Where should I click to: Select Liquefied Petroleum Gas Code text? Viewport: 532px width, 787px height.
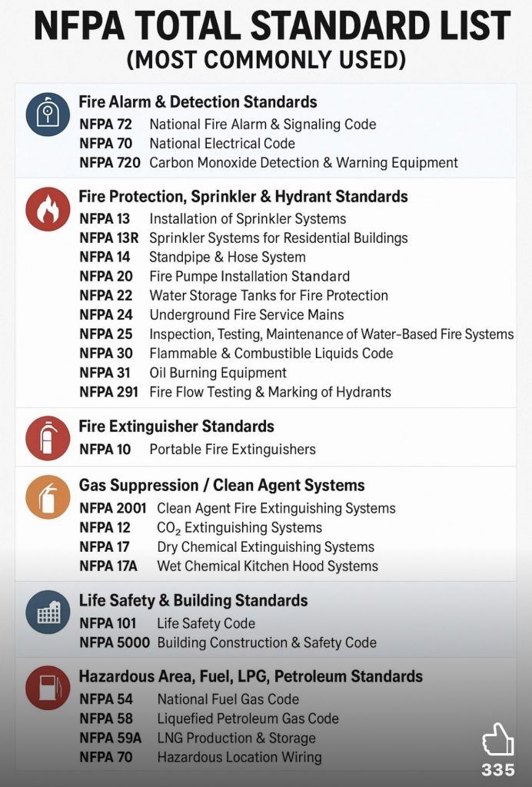click(248, 719)
